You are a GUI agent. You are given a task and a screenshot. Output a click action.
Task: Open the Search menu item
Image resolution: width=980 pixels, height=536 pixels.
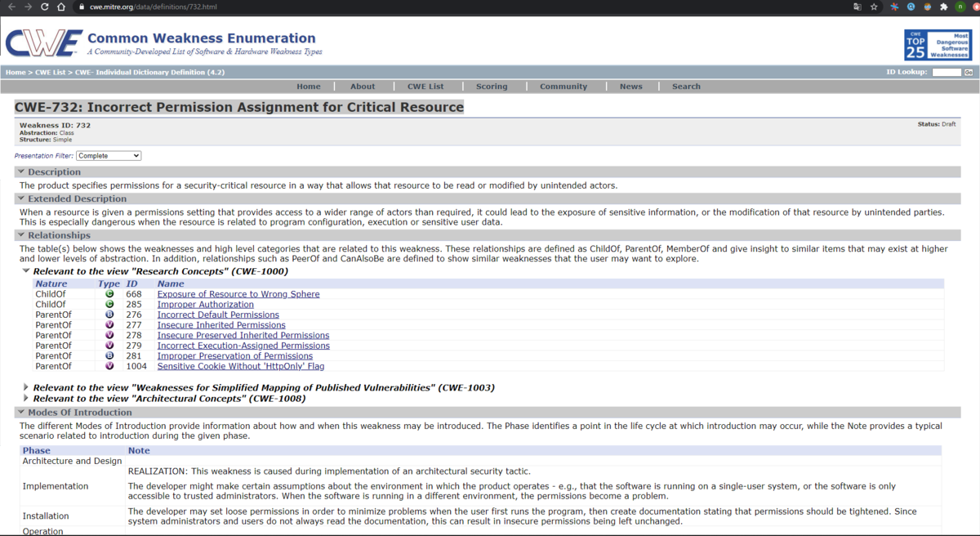(x=686, y=87)
